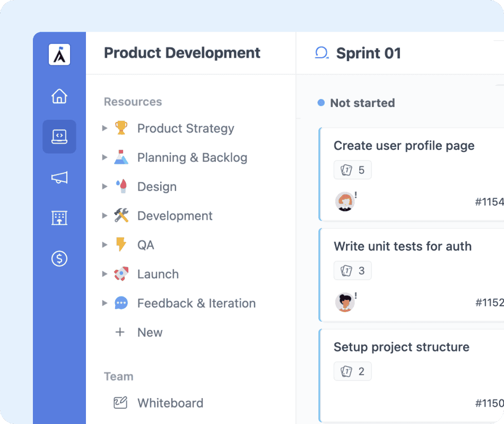Open the dollar sign finance icon

click(59, 259)
